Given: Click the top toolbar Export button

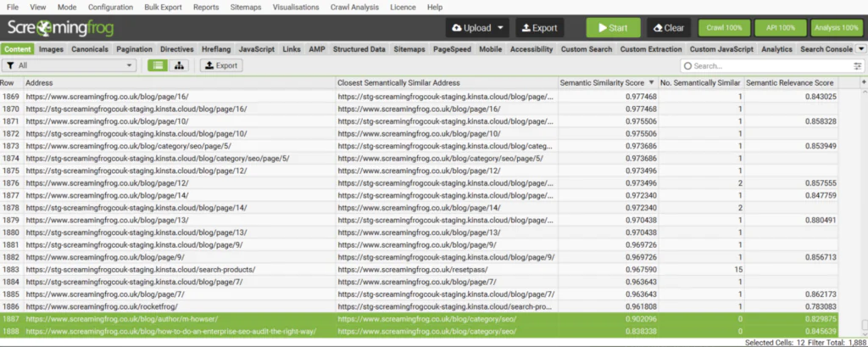Looking at the screenshot, I should click(x=540, y=28).
